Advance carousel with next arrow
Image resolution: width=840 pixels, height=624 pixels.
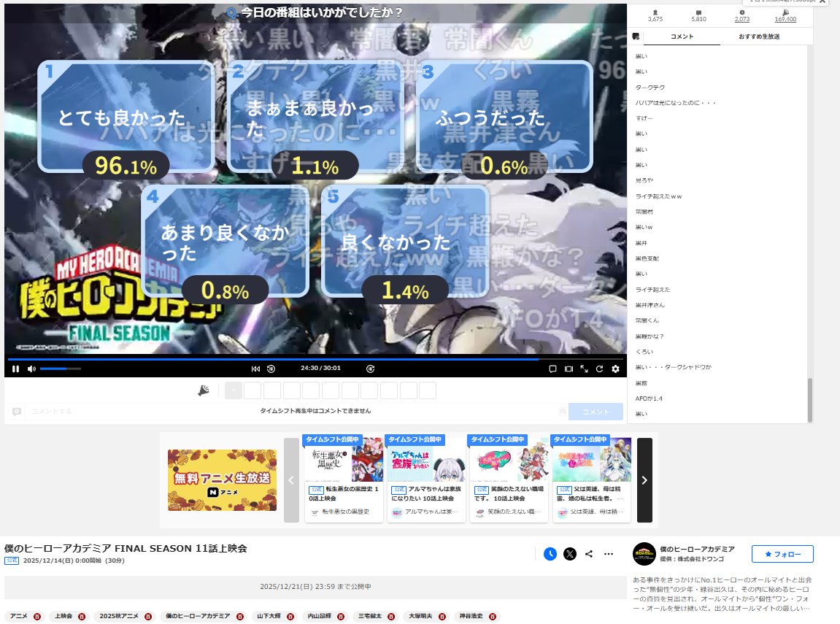click(x=644, y=480)
